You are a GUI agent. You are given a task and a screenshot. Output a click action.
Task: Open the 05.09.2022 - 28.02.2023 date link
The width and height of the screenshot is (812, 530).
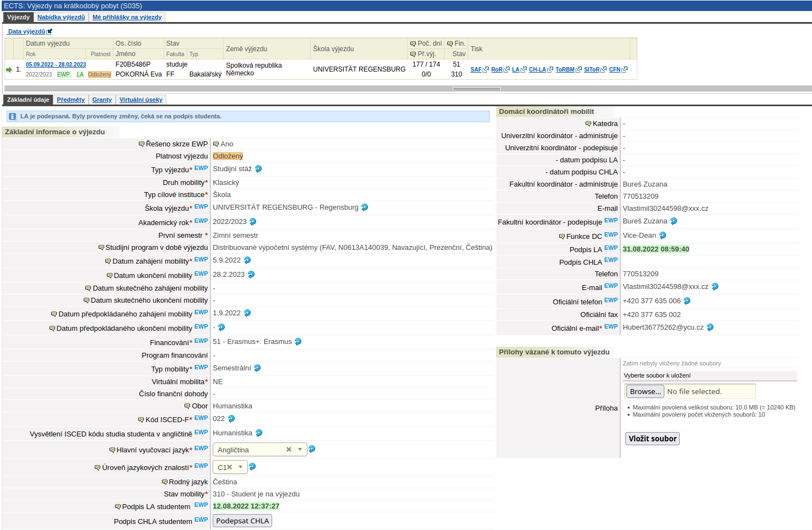click(x=56, y=64)
